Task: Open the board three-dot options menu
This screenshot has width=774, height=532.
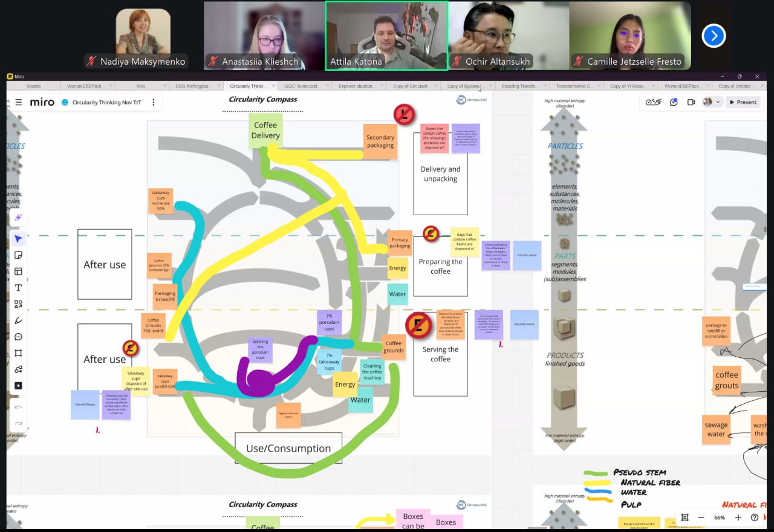Action: click(154, 102)
